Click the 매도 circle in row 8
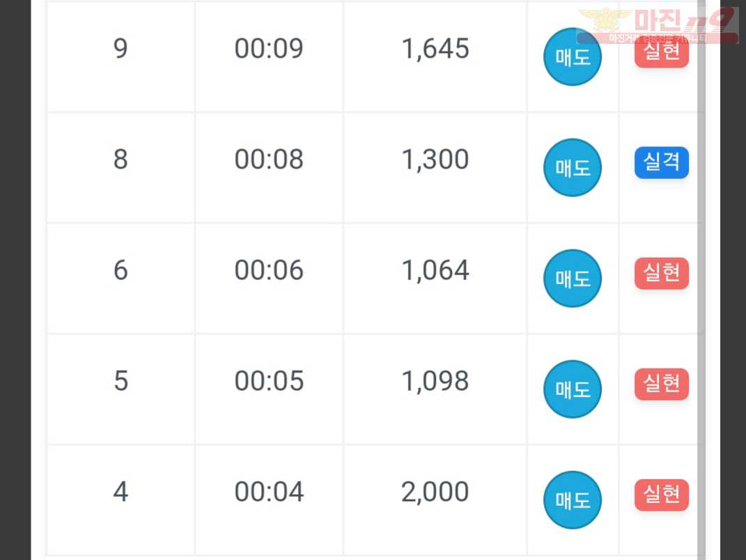The width and height of the screenshot is (746, 560). click(573, 167)
